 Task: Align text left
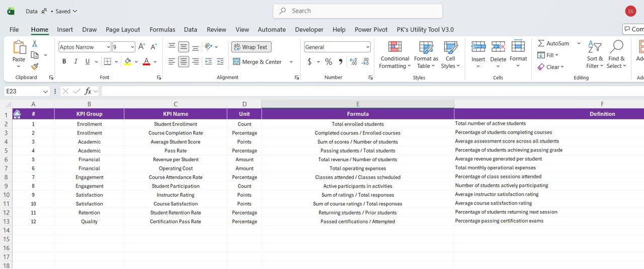[172, 61]
